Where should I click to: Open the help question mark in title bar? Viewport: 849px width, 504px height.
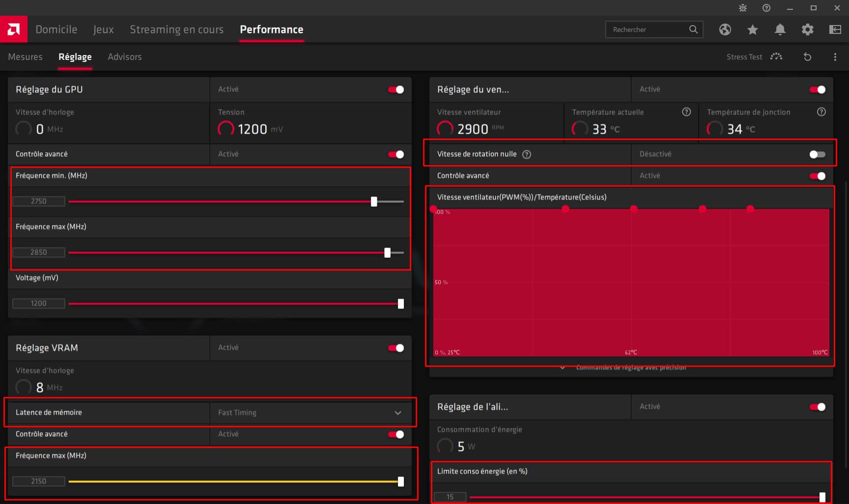(766, 8)
